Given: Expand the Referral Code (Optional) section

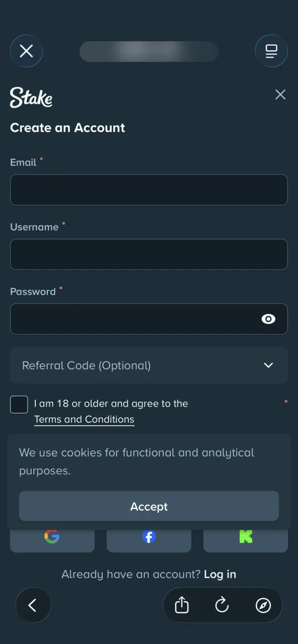Looking at the screenshot, I should tap(149, 365).
